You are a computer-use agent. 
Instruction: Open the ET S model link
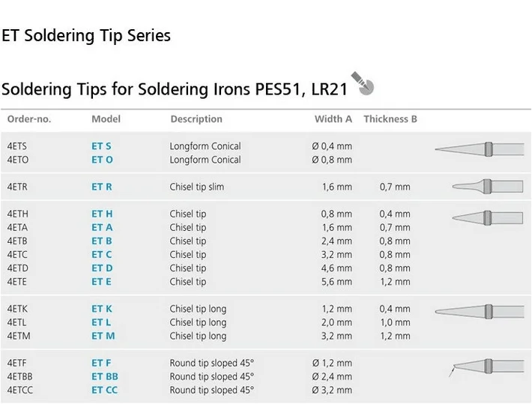[101, 146]
